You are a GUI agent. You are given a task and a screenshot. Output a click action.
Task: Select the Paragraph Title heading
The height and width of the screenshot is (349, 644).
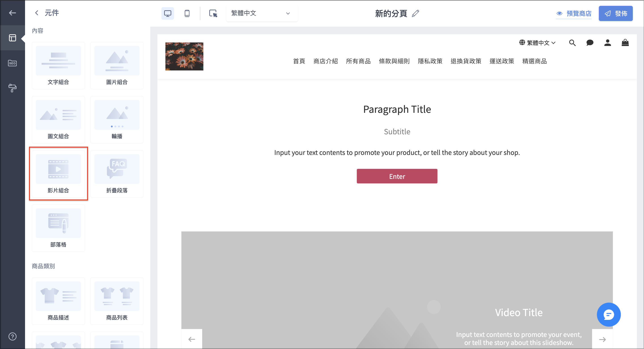(x=397, y=109)
